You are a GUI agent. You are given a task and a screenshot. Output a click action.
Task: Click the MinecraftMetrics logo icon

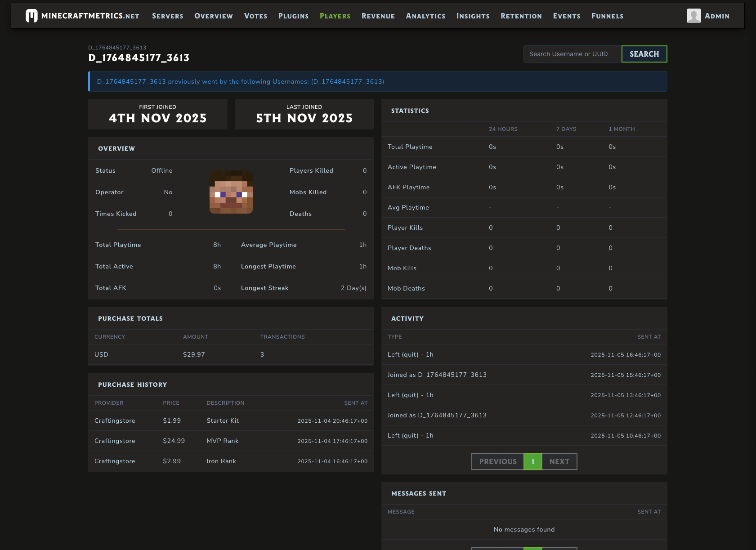pos(31,16)
